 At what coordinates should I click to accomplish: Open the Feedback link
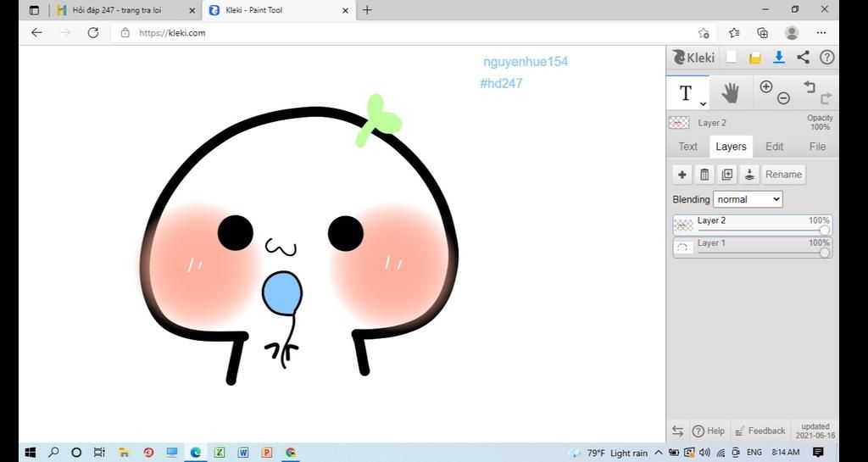760,431
